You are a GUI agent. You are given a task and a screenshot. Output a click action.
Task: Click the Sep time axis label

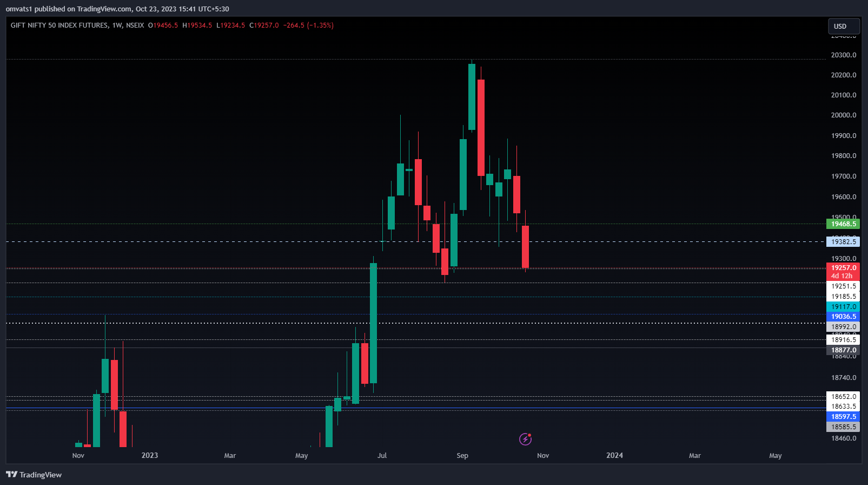462,456
